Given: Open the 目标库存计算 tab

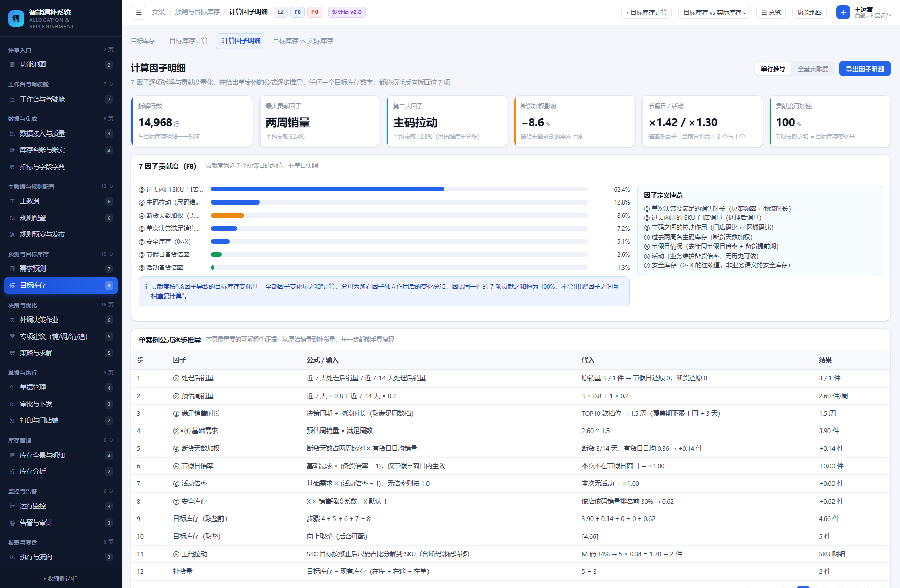Looking at the screenshot, I should point(189,41).
